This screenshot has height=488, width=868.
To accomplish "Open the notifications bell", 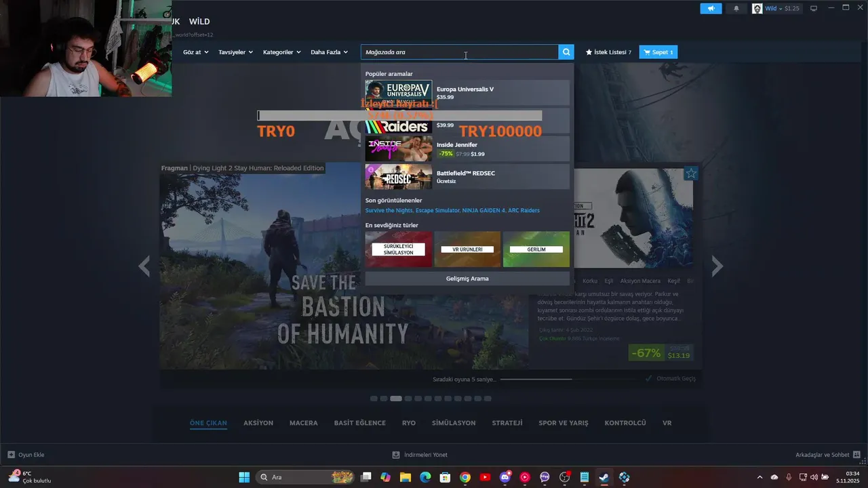I will click(736, 8).
